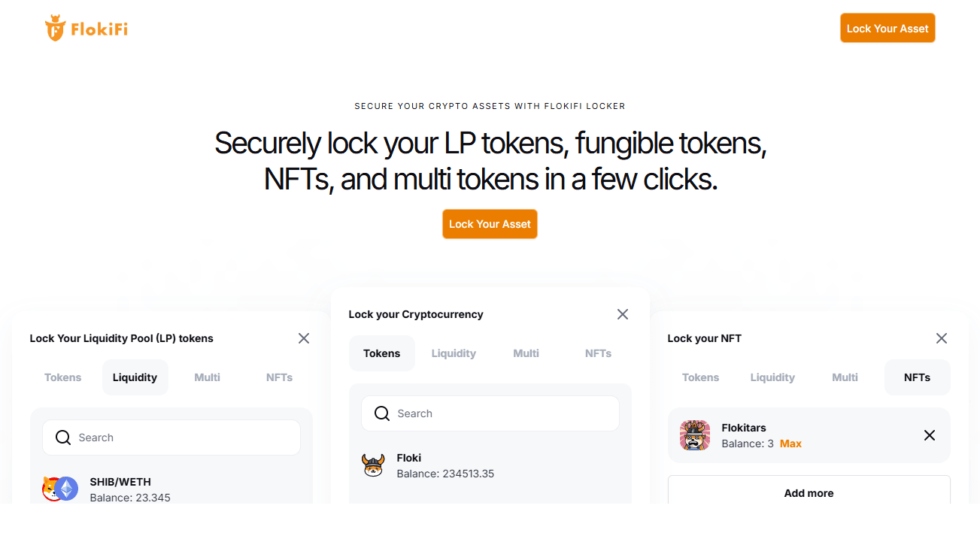Image resolution: width=980 pixels, height=545 pixels.
Task: Click the Lock Your Asset header button
Action: tap(887, 28)
